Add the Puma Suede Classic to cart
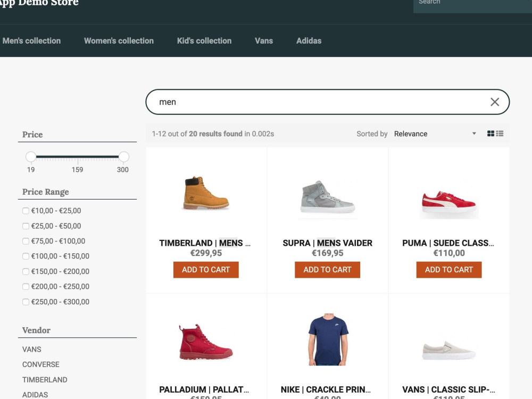The image size is (532, 399). tap(448, 270)
